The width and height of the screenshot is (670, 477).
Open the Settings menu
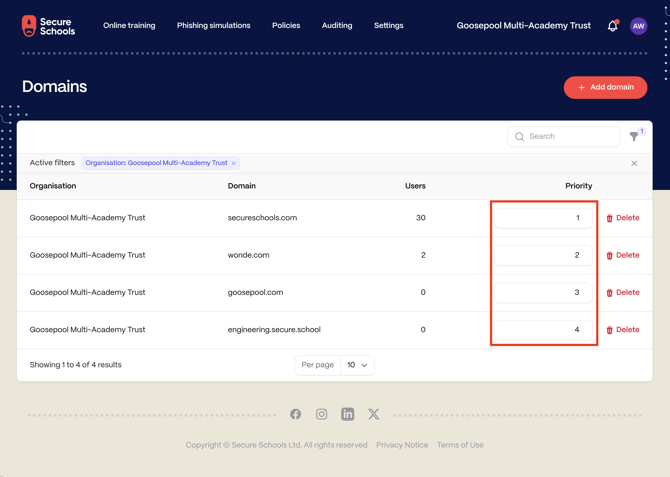pos(388,26)
